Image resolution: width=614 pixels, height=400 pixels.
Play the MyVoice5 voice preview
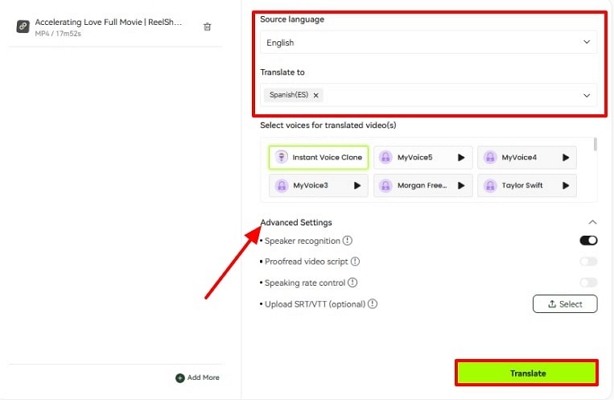(461, 157)
